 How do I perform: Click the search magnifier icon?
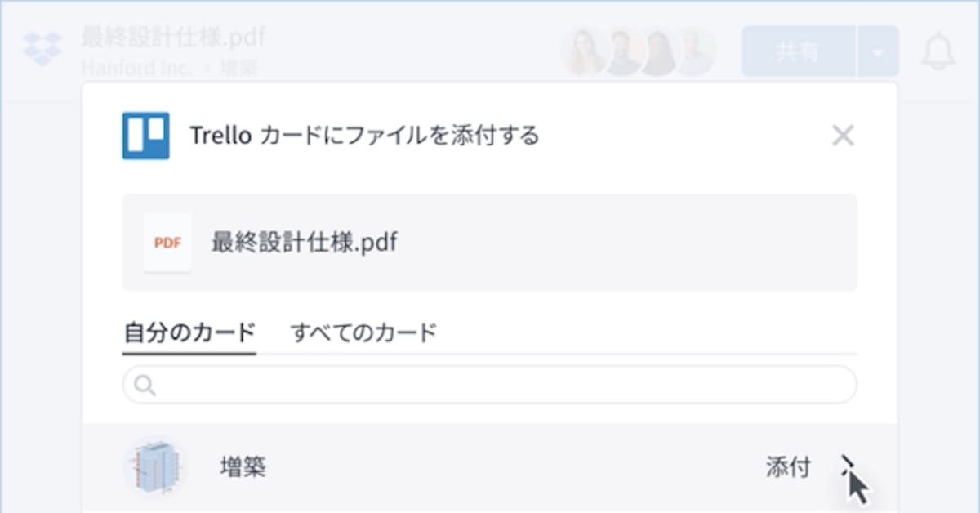[x=145, y=386]
